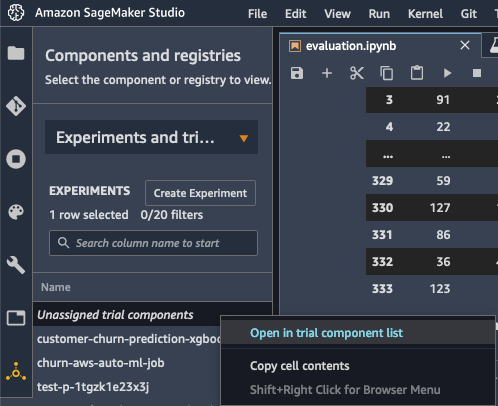Insert a cell with plus icon
This screenshot has height=406, width=498.
pos(327,73)
